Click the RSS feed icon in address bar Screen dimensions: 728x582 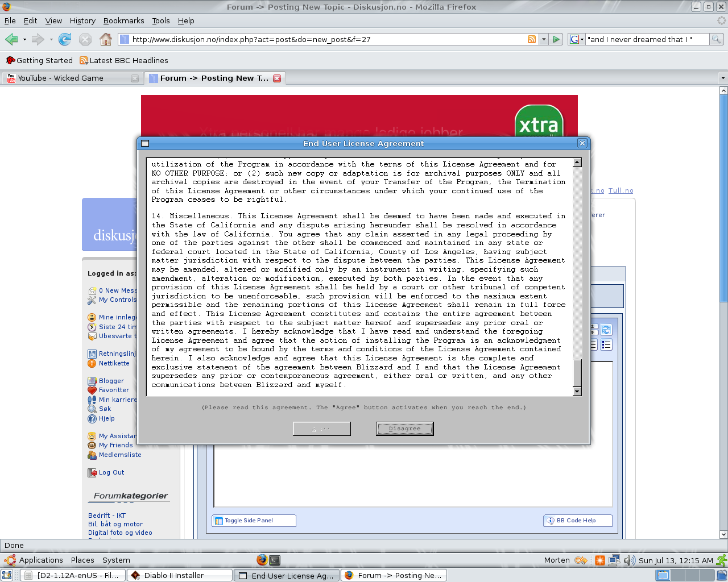point(532,39)
